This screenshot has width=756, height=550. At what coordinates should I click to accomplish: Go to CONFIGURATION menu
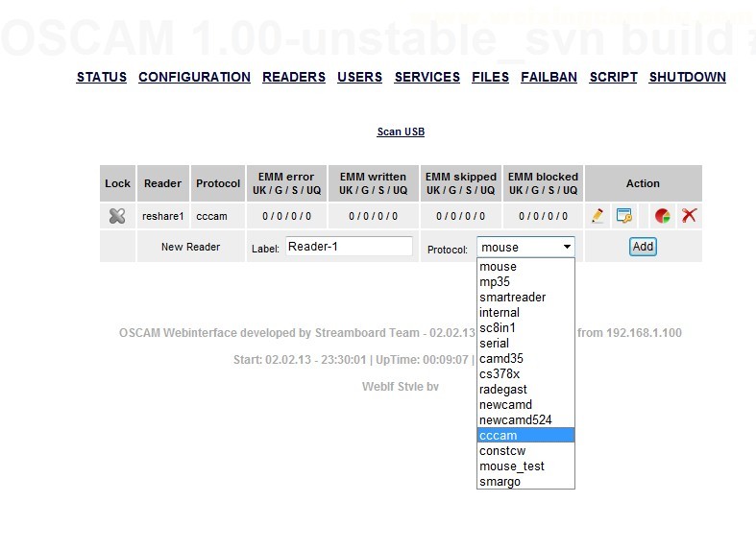point(194,77)
